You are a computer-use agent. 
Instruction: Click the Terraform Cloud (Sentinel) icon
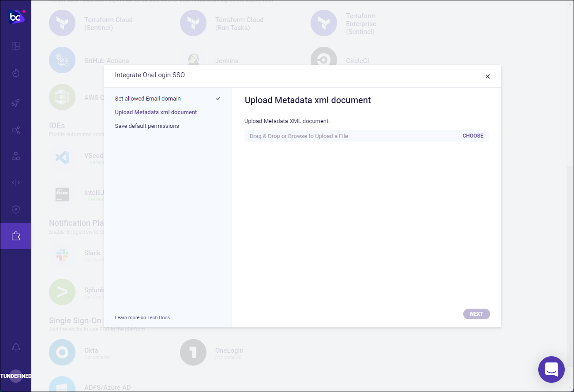click(62, 23)
